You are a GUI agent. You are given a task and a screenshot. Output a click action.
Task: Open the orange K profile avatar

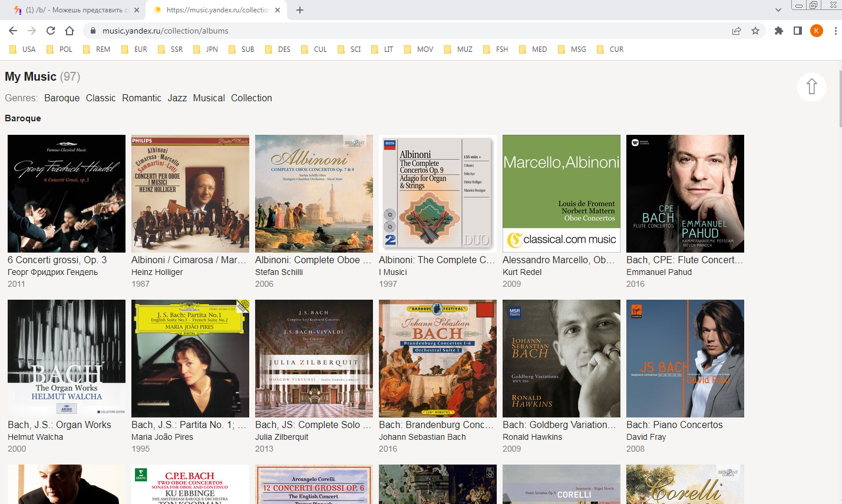coord(816,31)
